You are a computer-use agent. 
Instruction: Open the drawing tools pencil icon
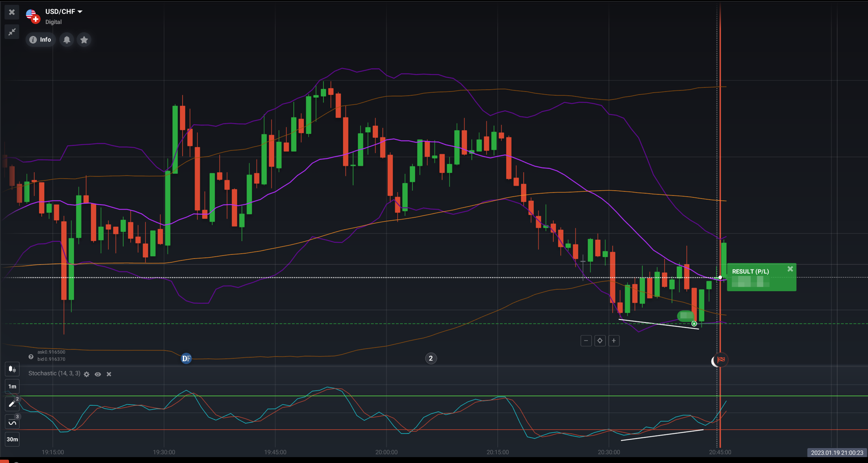pos(12,404)
